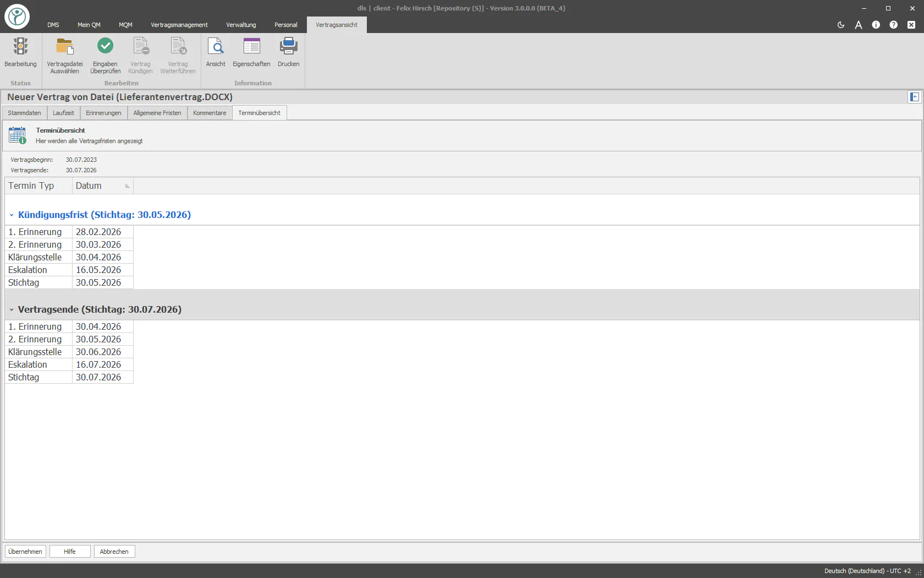Select date 28.02.2026 cell
The width and height of the screenshot is (924, 578).
coord(103,232)
